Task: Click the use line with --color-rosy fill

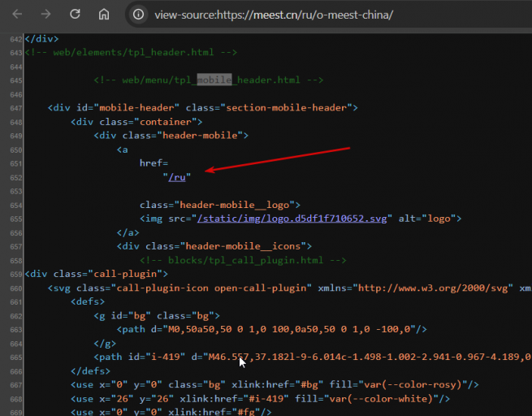Action: tap(275, 385)
